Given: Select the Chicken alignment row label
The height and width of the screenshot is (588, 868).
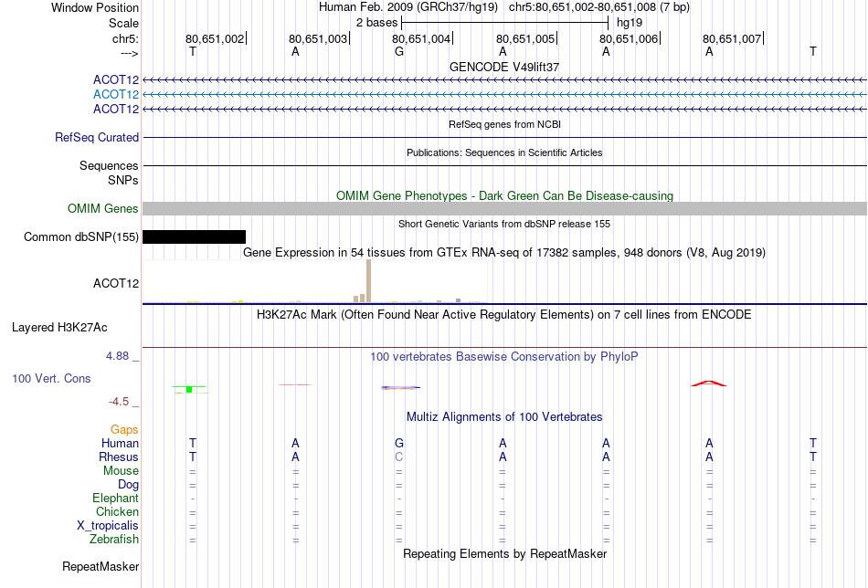Looking at the screenshot, I should 117,511.
